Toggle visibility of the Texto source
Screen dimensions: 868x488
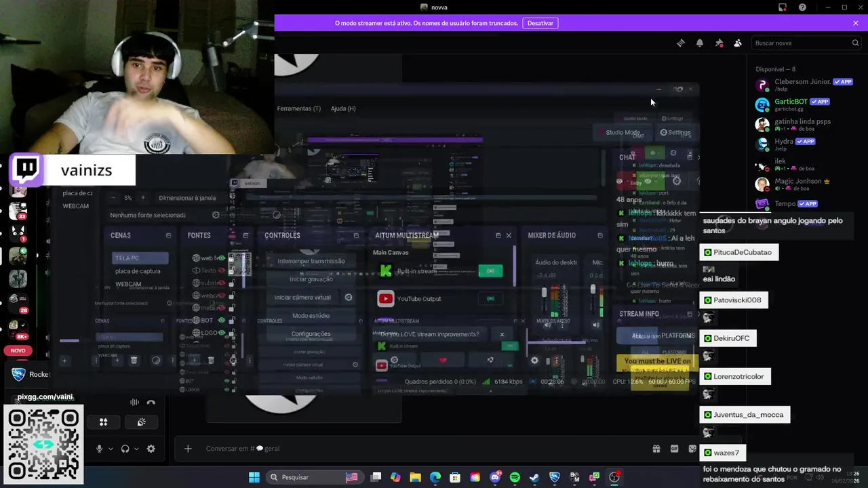(x=221, y=270)
